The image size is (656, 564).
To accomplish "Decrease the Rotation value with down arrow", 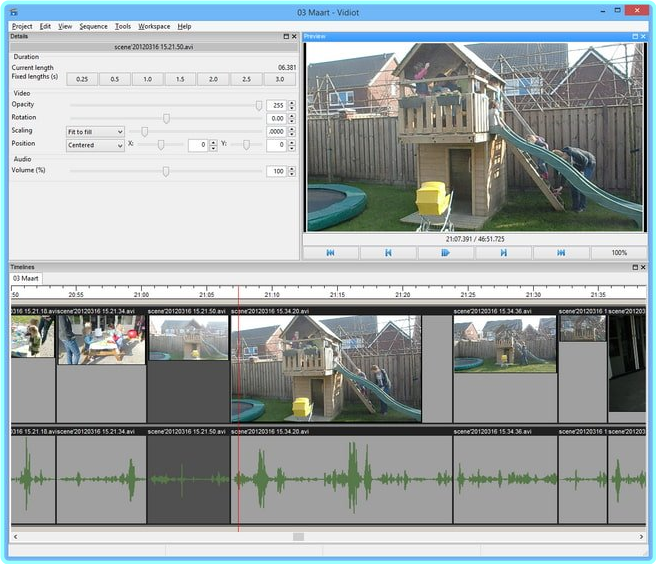I will point(291,121).
